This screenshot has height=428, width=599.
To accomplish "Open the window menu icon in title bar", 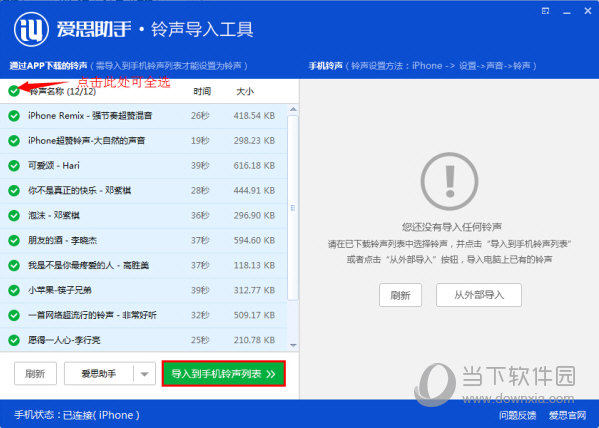I will coord(546,11).
